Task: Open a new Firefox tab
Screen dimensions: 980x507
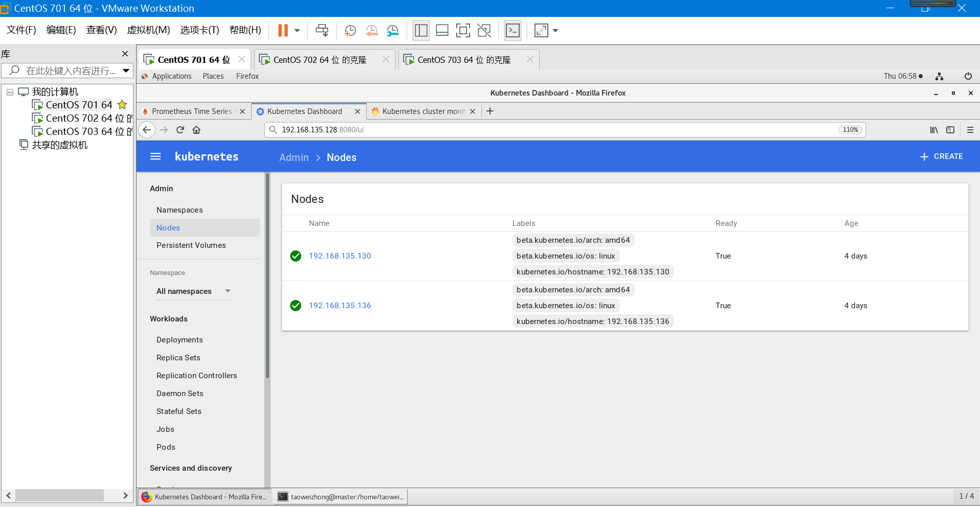Action: coord(490,111)
